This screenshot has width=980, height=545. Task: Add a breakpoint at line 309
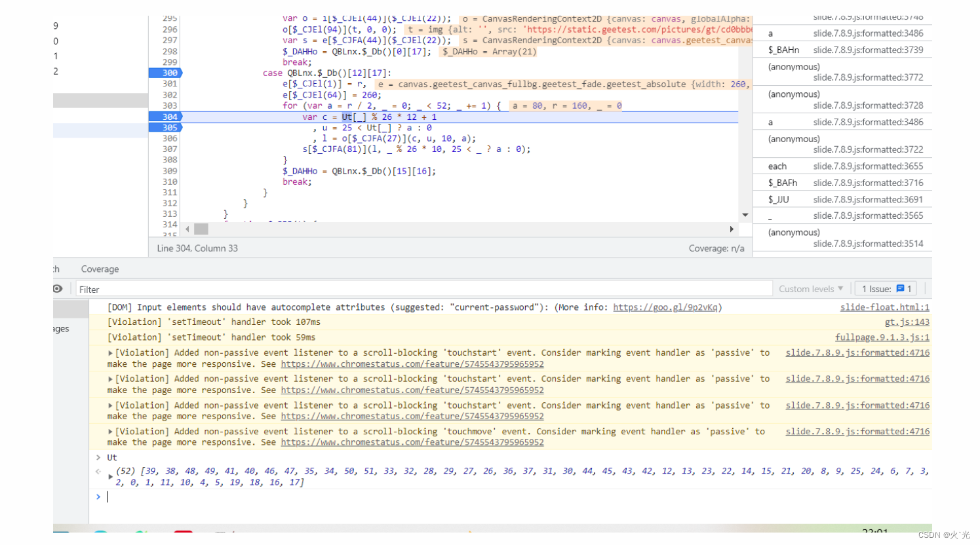[170, 171]
